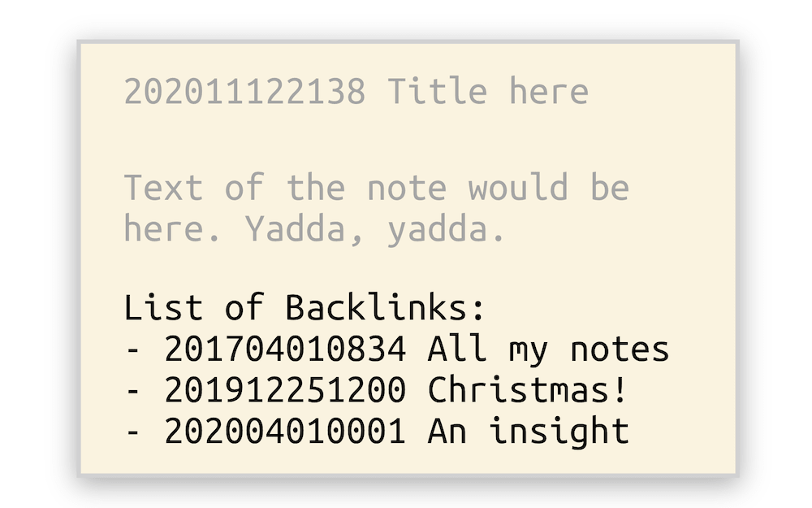Click the word "note" in body text
The image size is (812, 508).
[x=407, y=189]
